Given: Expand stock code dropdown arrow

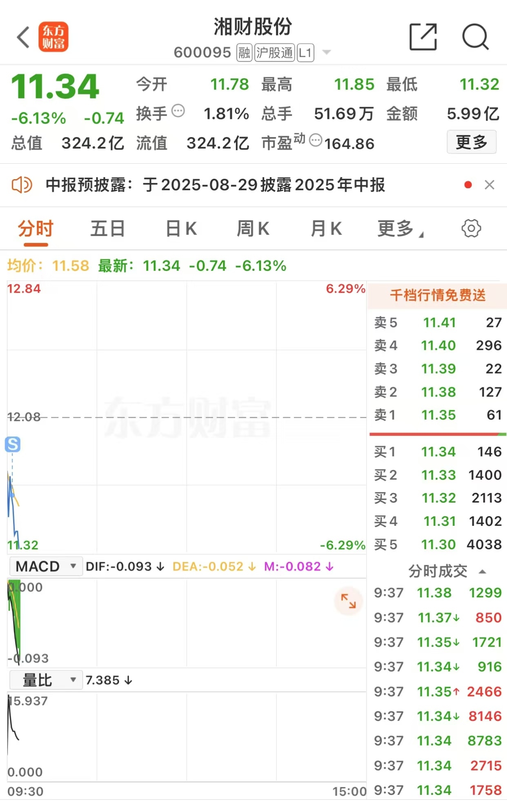Looking at the screenshot, I should [x=327, y=52].
